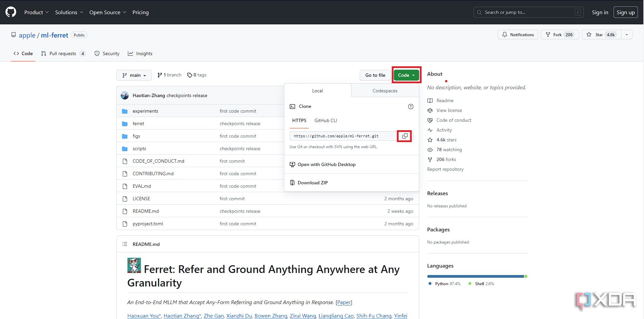The image size is (644, 319).
Task: Open the Releases heading link
Action: click(x=437, y=193)
